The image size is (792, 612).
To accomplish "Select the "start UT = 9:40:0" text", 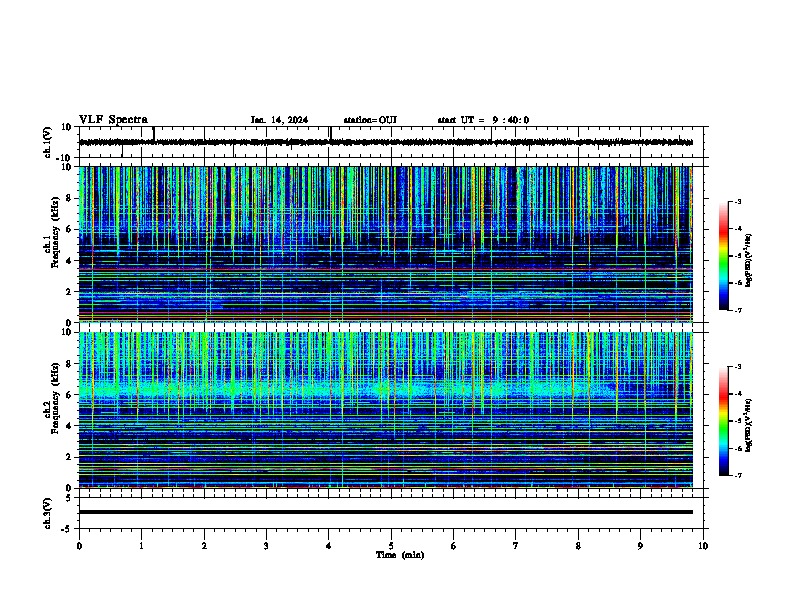I will 483,120.
